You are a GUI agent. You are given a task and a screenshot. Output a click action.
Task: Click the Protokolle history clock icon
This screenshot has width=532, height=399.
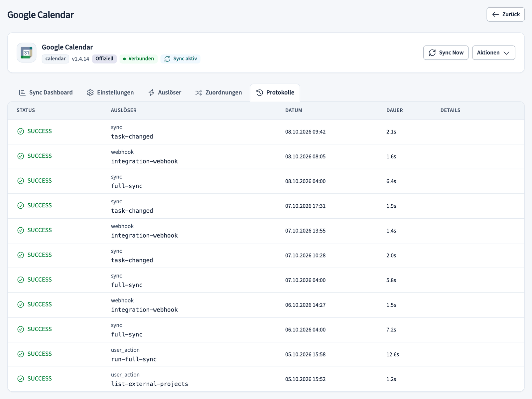tap(260, 93)
